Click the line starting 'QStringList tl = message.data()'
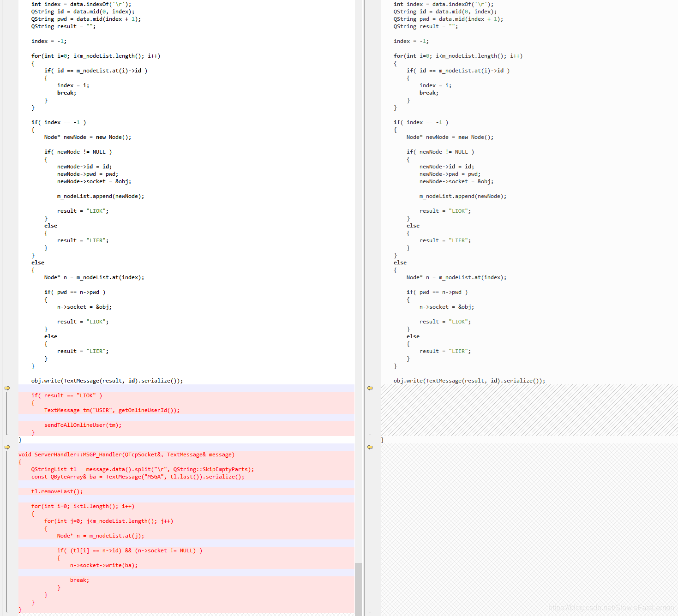 (143, 469)
